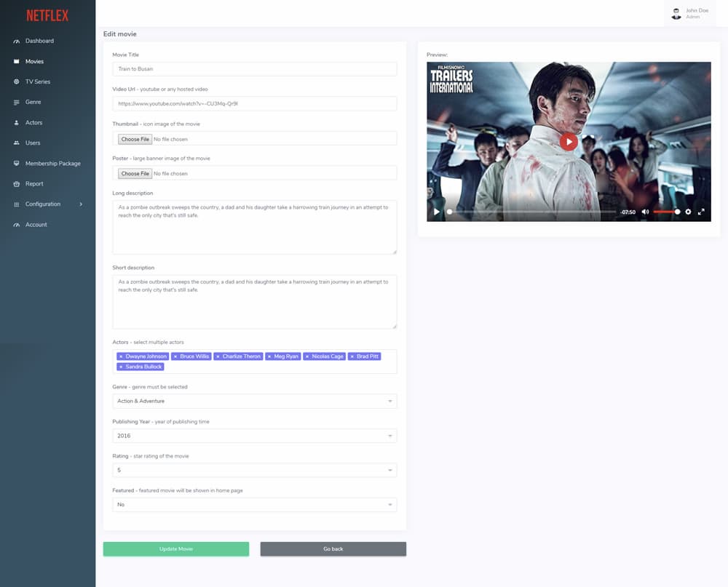Click the Movies icon in sidebar
The image size is (728, 587).
point(17,61)
